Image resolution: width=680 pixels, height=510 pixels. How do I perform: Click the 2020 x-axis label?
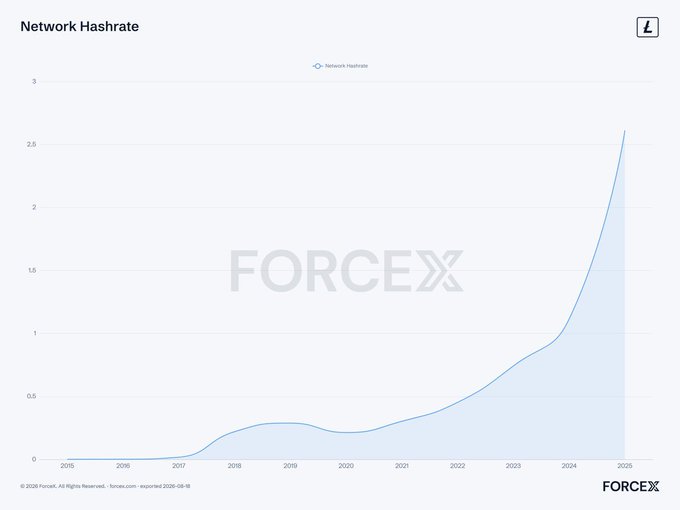[346, 466]
